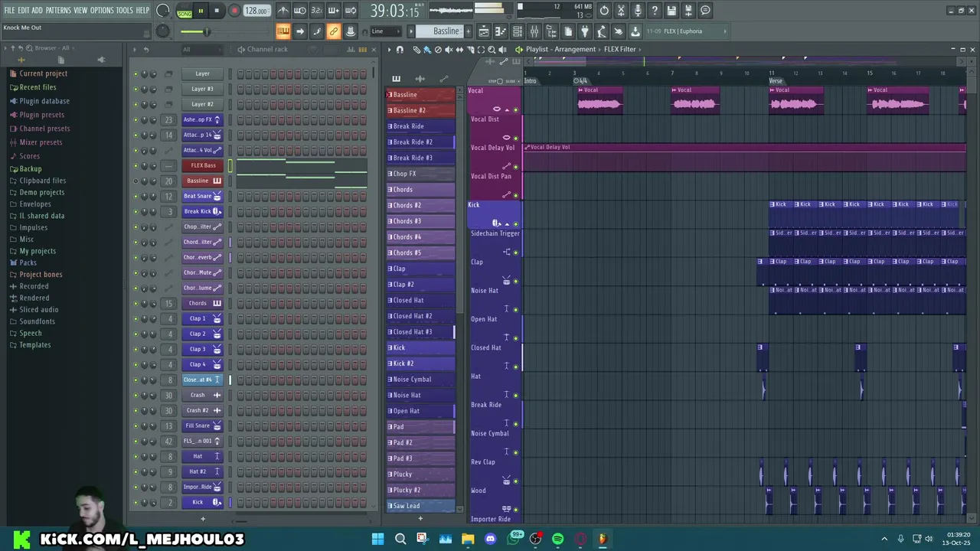Show audio clips tab in the picker panel
The image size is (980, 551).
tap(420, 79)
